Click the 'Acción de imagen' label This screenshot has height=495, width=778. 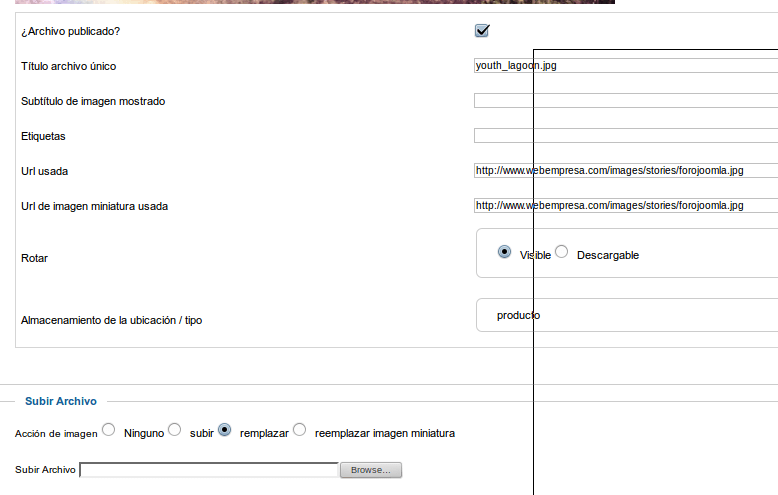[56, 433]
